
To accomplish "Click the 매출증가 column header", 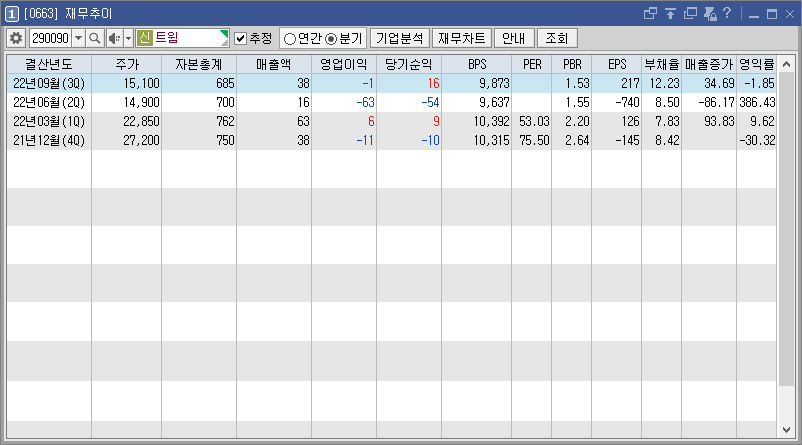I will (709, 64).
